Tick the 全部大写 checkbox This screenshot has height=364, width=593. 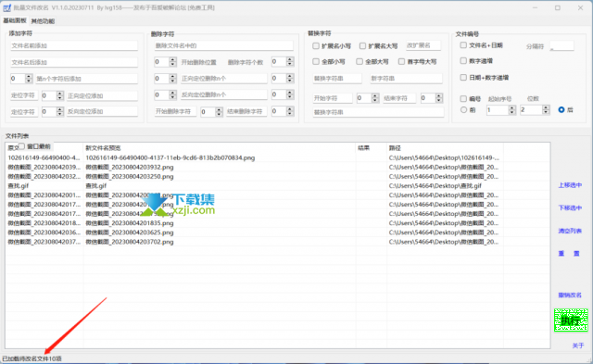click(x=360, y=62)
